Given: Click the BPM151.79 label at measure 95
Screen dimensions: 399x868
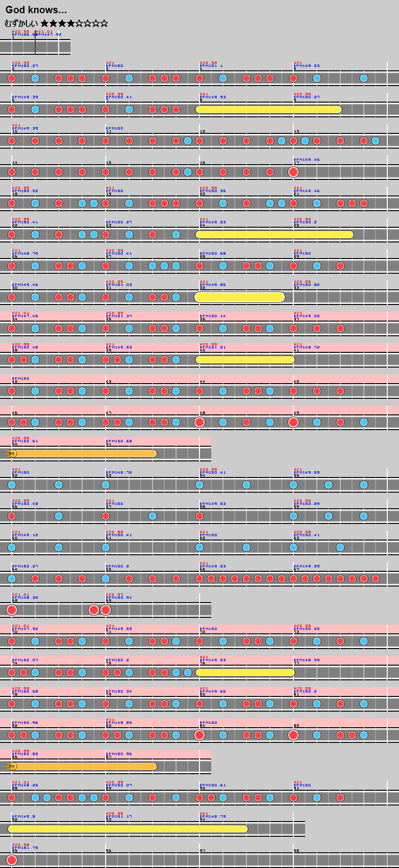Looking at the screenshot, I should (25, 848).
